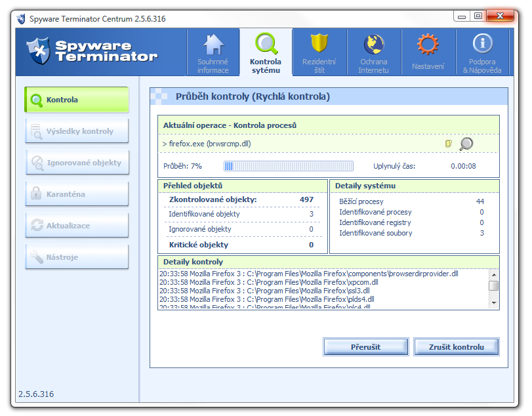Screen dimensions: 532x416
Task: Open Aktualizace in the sidebar
Action: point(77,226)
